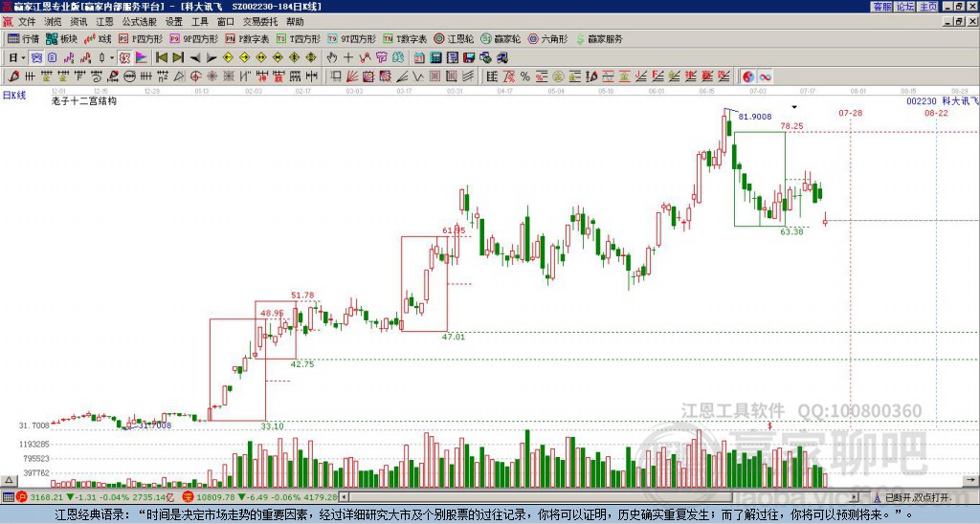The width and height of the screenshot is (980, 524).
Task: Open the 板块 sector view
Action: pyautogui.click(x=62, y=38)
